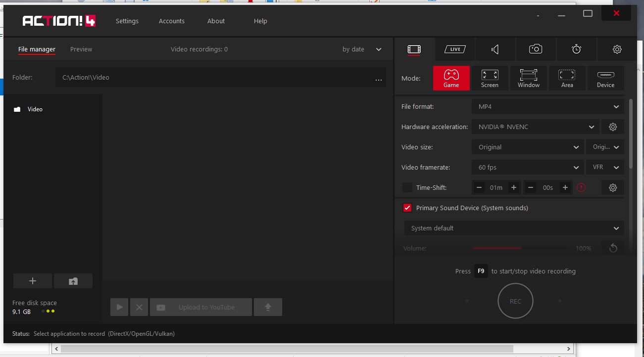Open the VFR framerate mode dropdown
Screen dimensions: 644x357
(x=605, y=167)
